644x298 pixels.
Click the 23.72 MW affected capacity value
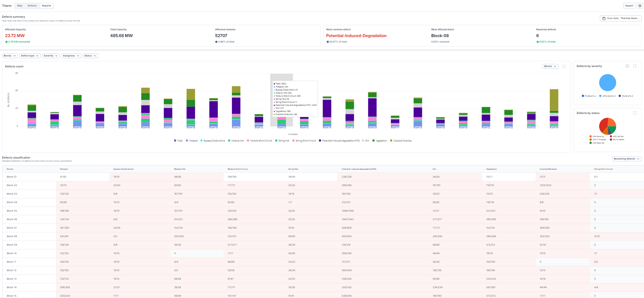point(15,36)
